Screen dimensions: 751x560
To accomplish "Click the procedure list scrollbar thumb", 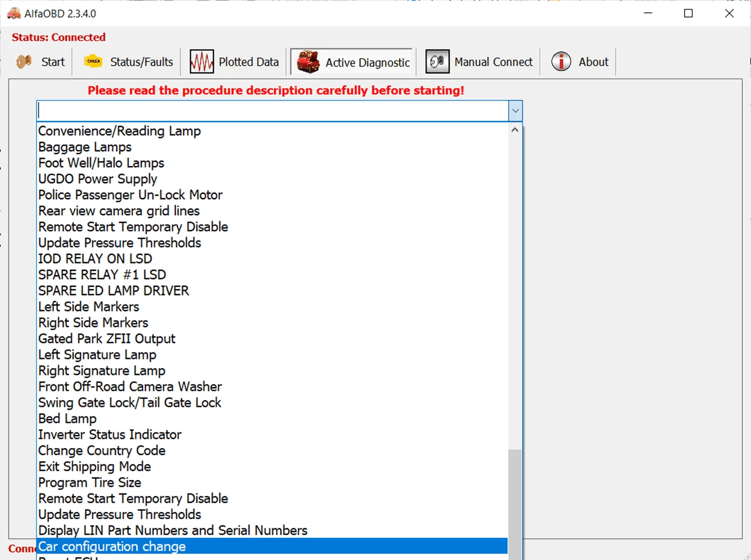I will tap(515, 504).
